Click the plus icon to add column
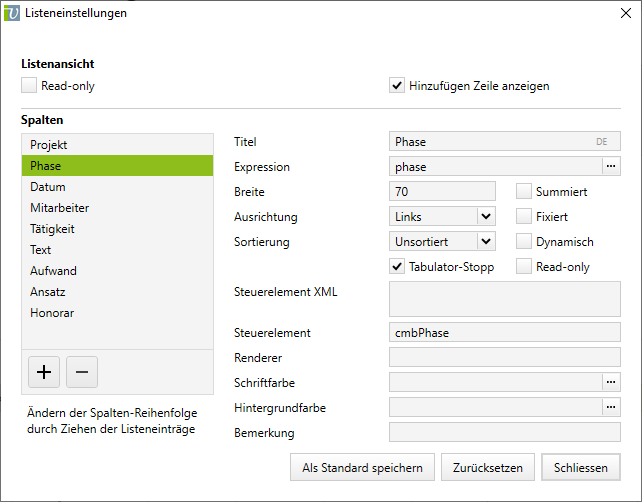The width and height of the screenshot is (642, 502). [44, 372]
